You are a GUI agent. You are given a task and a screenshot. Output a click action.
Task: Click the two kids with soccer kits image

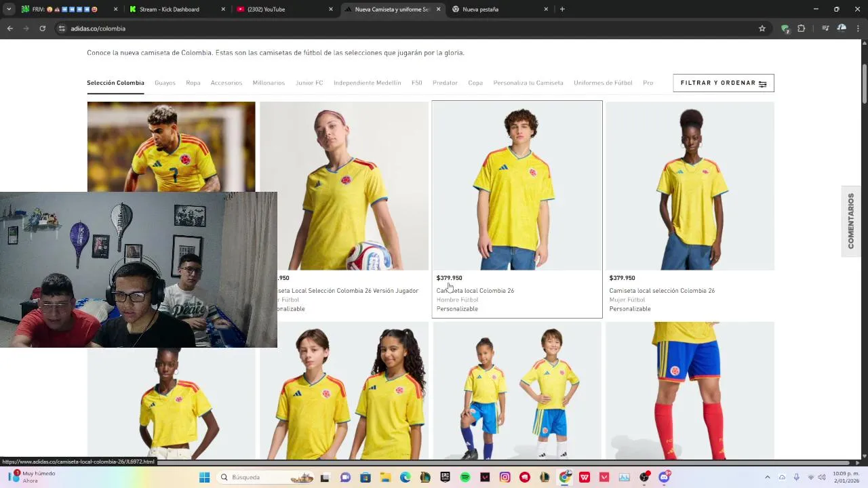(x=517, y=391)
